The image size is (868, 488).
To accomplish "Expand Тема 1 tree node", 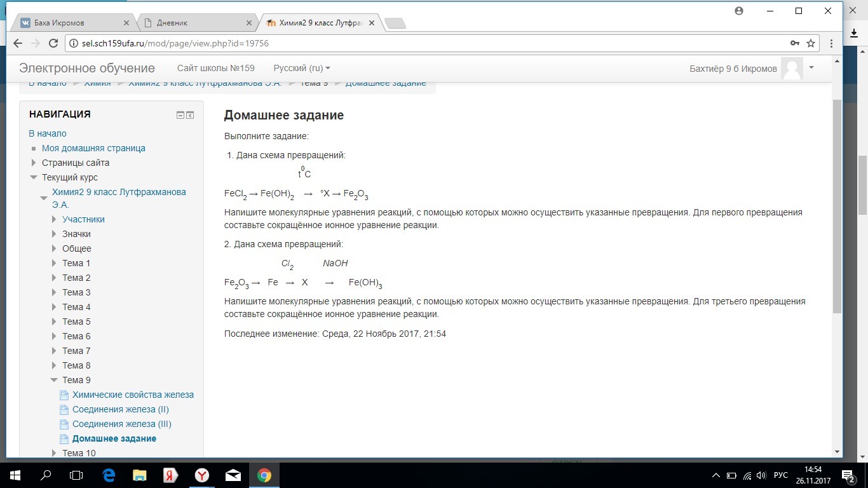I will pos(54,263).
